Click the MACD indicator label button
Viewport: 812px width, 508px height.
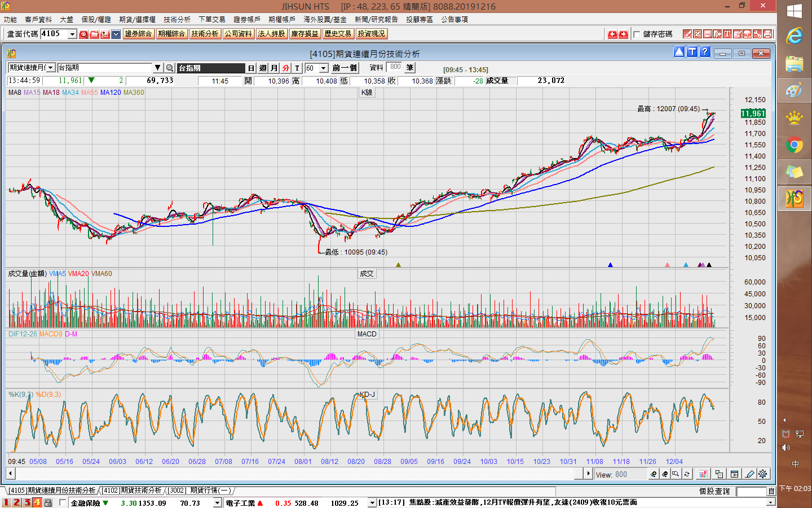[x=367, y=334]
